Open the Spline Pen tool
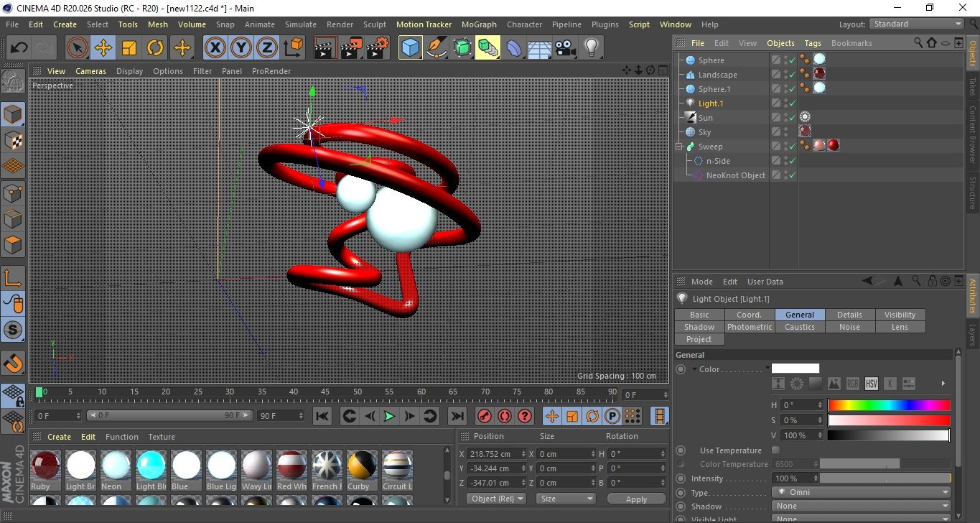Screen dimensions: 980x523 click(436, 48)
